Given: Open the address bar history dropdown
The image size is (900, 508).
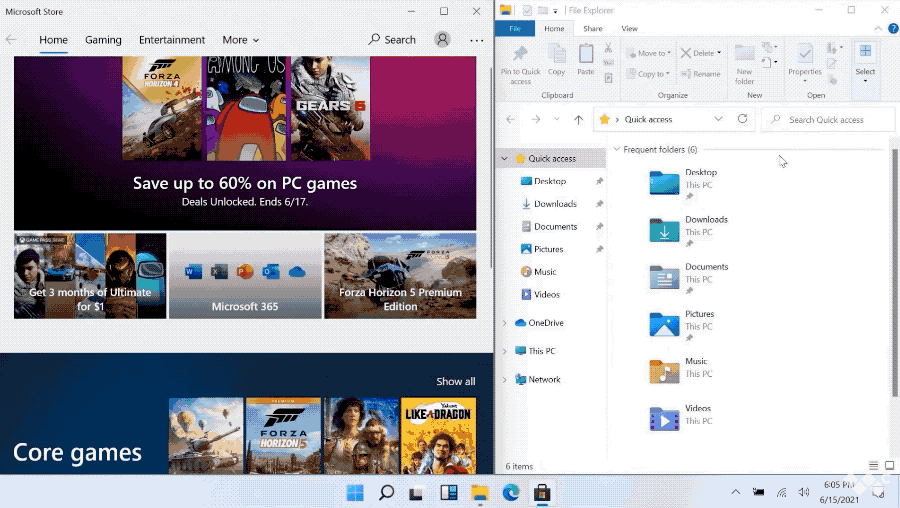Looking at the screenshot, I should 719,119.
